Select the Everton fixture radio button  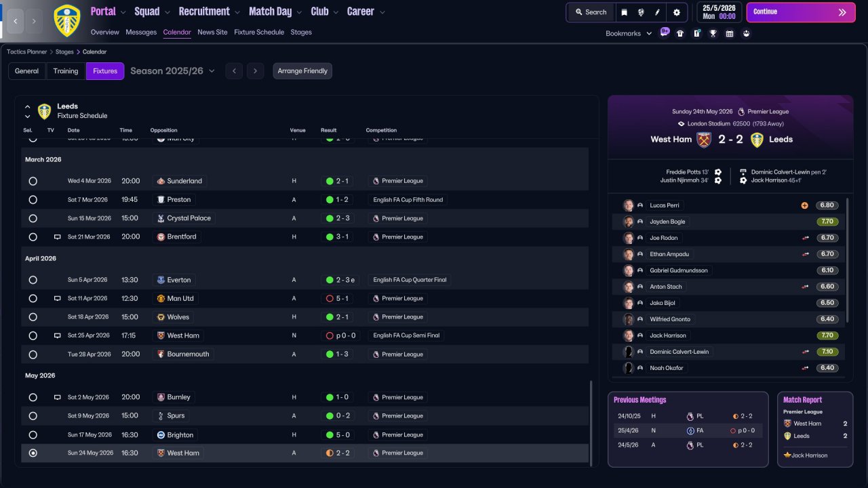point(33,280)
